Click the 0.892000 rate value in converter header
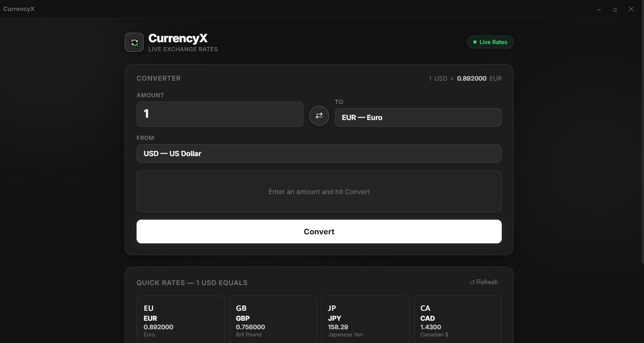Image resolution: width=644 pixels, height=343 pixels. point(472,78)
